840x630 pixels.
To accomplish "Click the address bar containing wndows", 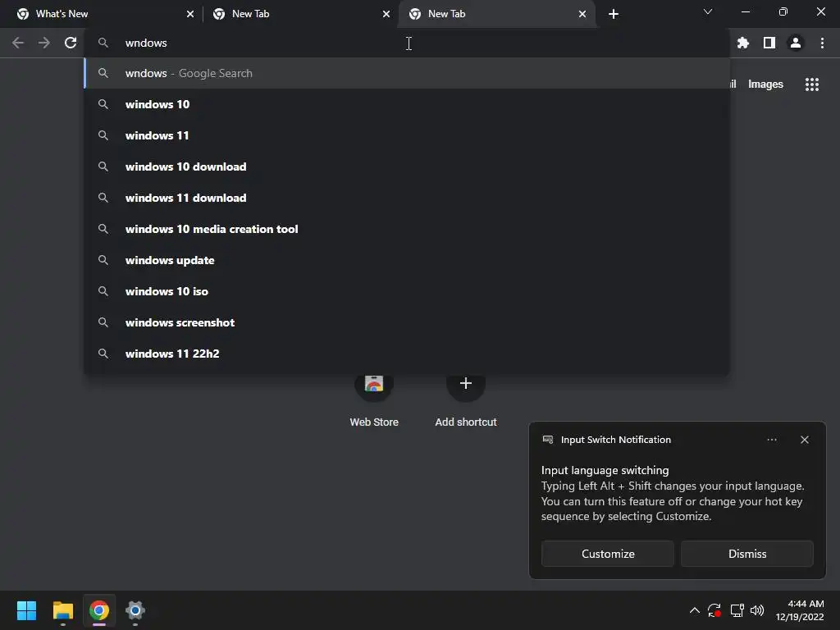I will [407, 43].
